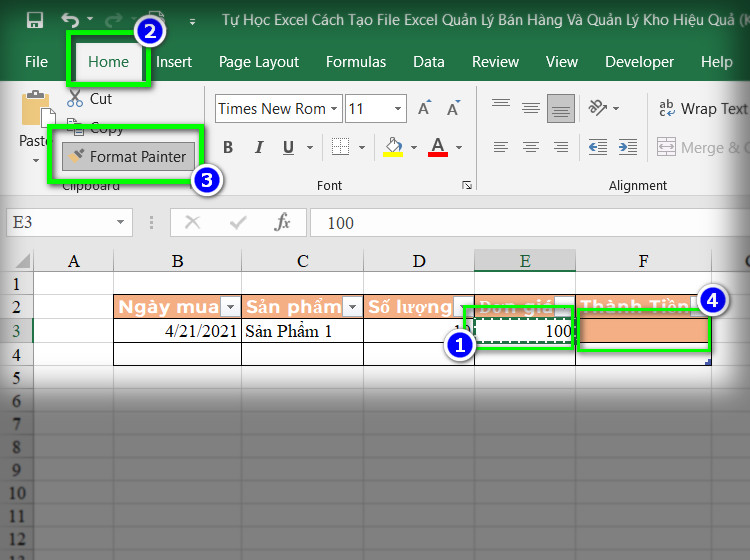Apply the red Font Color
Screen dimensions: 750x560
click(438, 147)
